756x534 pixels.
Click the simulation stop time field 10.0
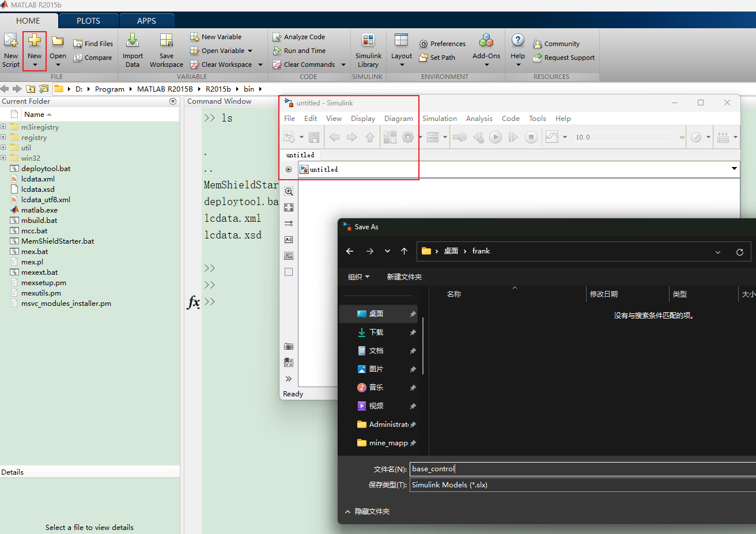coord(622,137)
